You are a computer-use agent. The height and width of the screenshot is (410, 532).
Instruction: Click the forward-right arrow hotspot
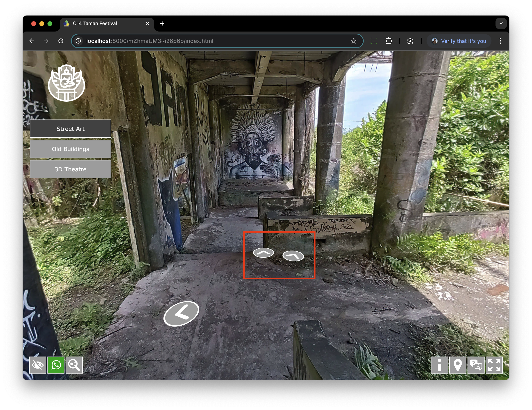pyautogui.click(x=293, y=256)
